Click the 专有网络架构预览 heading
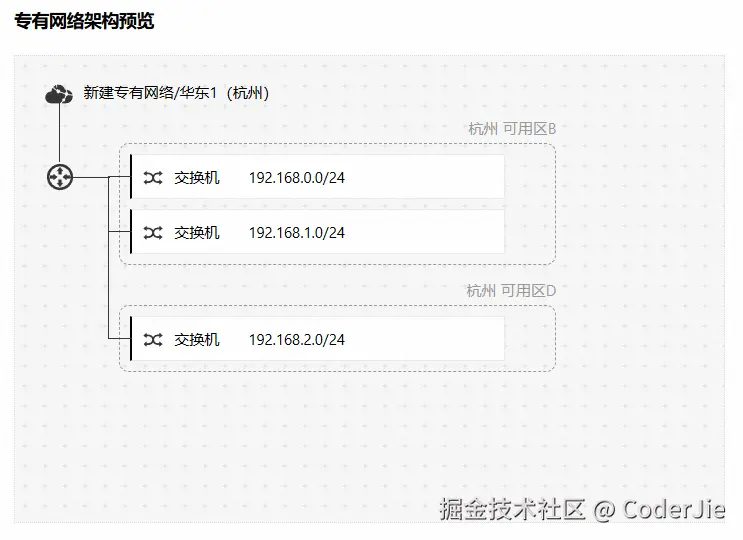 (x=84, y=21)
